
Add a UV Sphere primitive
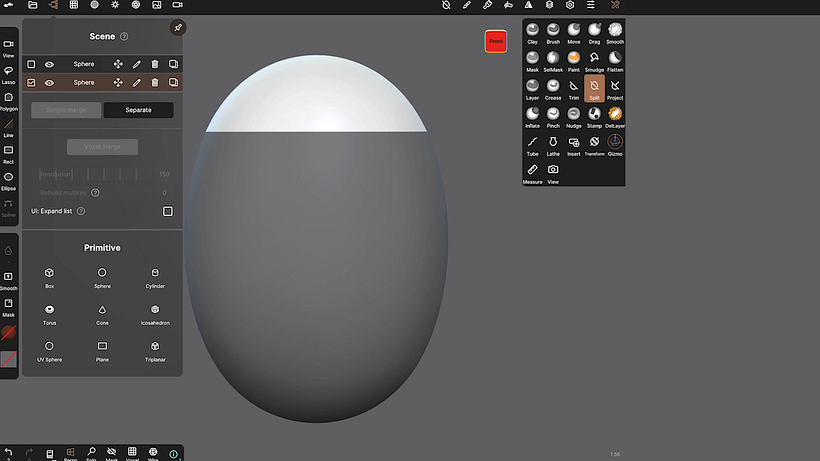pos(49,351)
